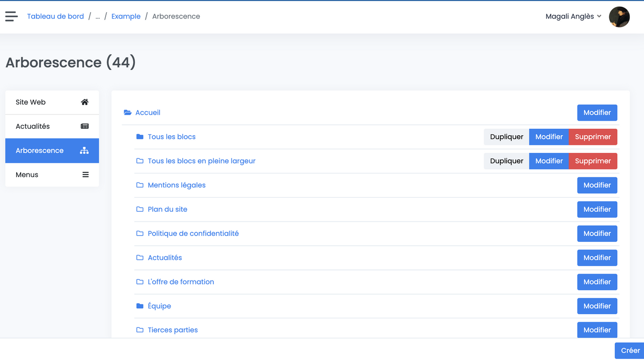Expand the Tous les blocs folder icon
Screen dimensions: 644x362
[x=140, y=137]
